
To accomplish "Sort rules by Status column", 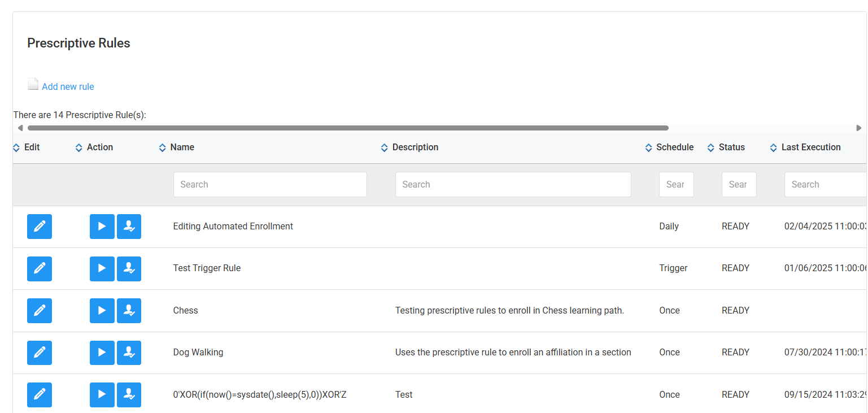I will (x=731, y=147).
